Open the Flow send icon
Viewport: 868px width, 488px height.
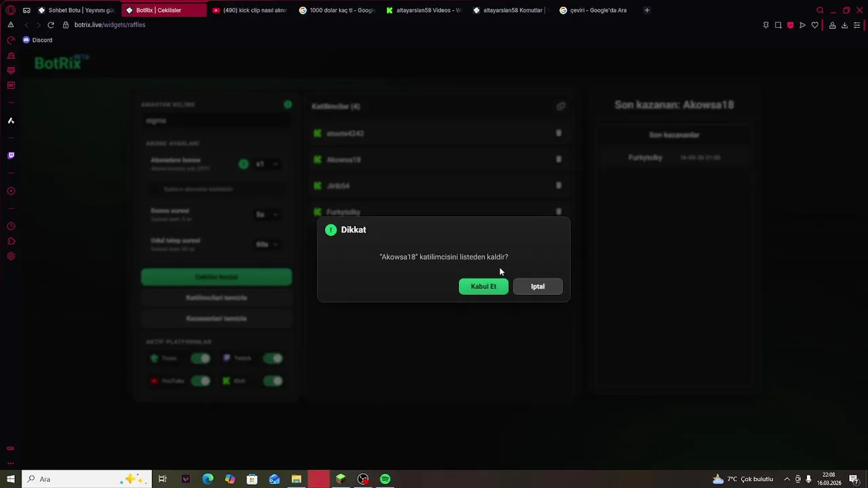[x=802, y=25]
